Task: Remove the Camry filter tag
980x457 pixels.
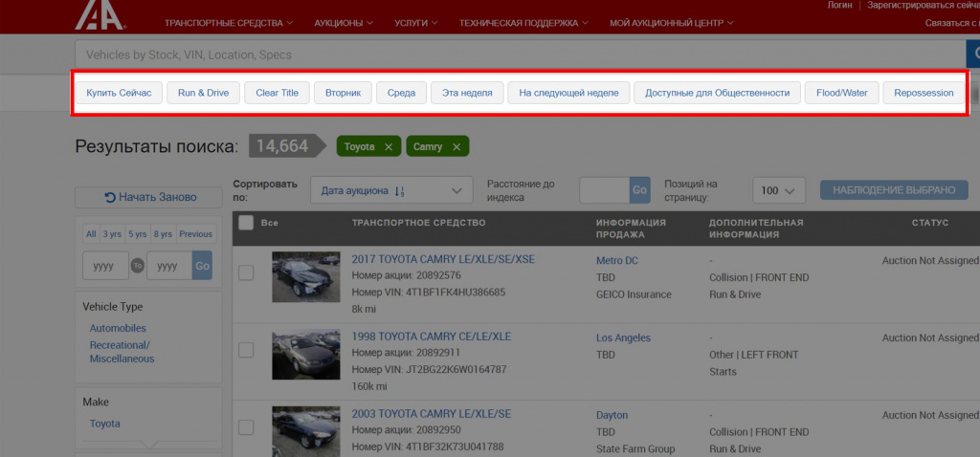Action: point(457,146)
